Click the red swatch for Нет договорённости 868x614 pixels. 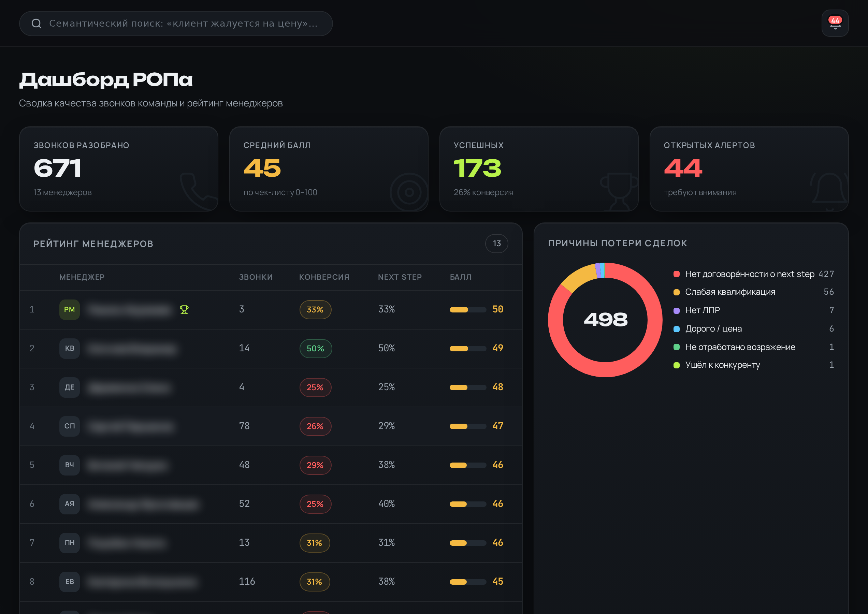pos(677,274)
